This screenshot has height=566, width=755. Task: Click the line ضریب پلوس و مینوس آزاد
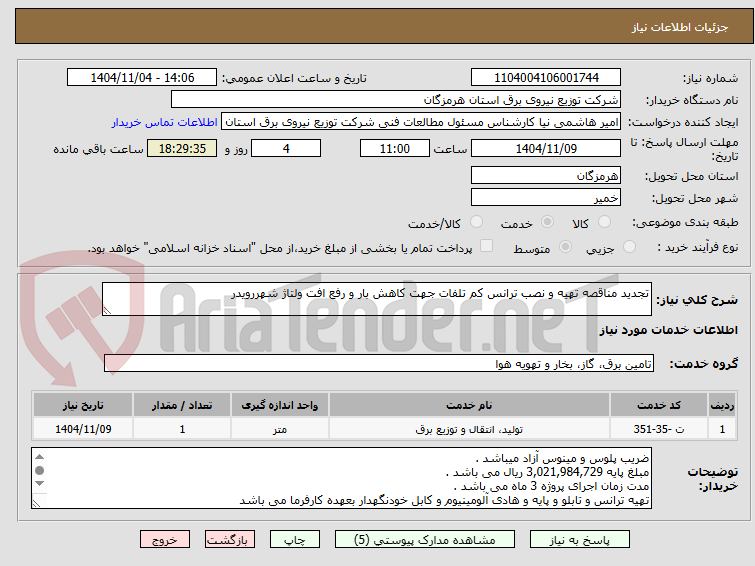tap(562, 458)
